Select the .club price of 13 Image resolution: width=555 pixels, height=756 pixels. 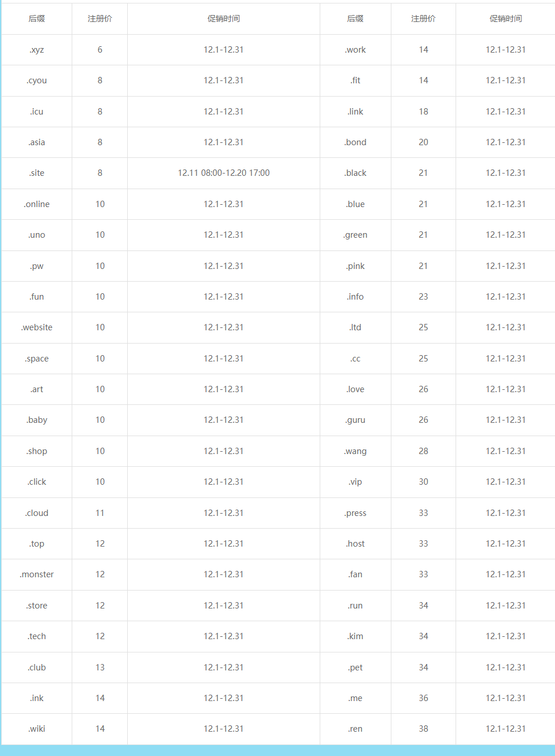coord(100,668)
